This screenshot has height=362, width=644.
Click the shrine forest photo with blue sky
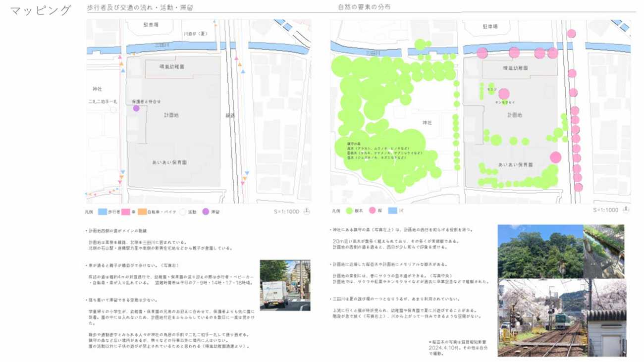[x=540, y=252]
